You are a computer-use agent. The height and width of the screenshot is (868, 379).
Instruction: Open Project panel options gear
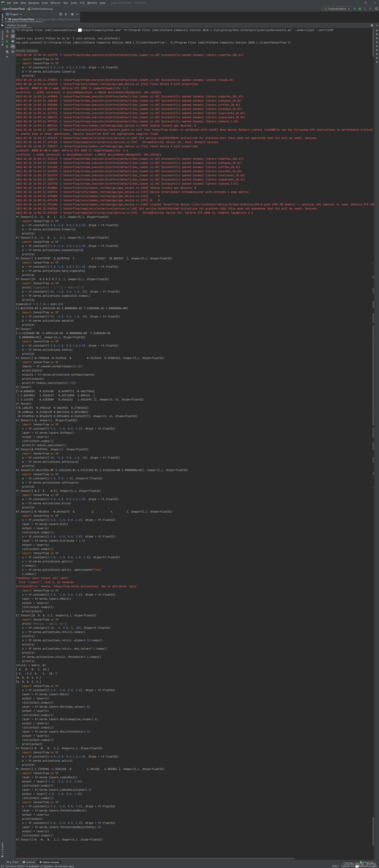(72, 14)
